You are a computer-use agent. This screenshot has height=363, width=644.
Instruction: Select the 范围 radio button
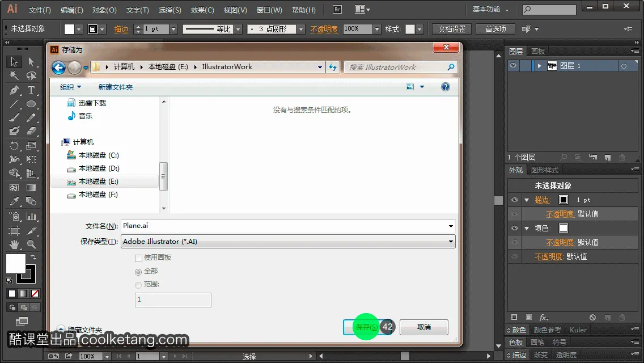click(x=138, y=285)
